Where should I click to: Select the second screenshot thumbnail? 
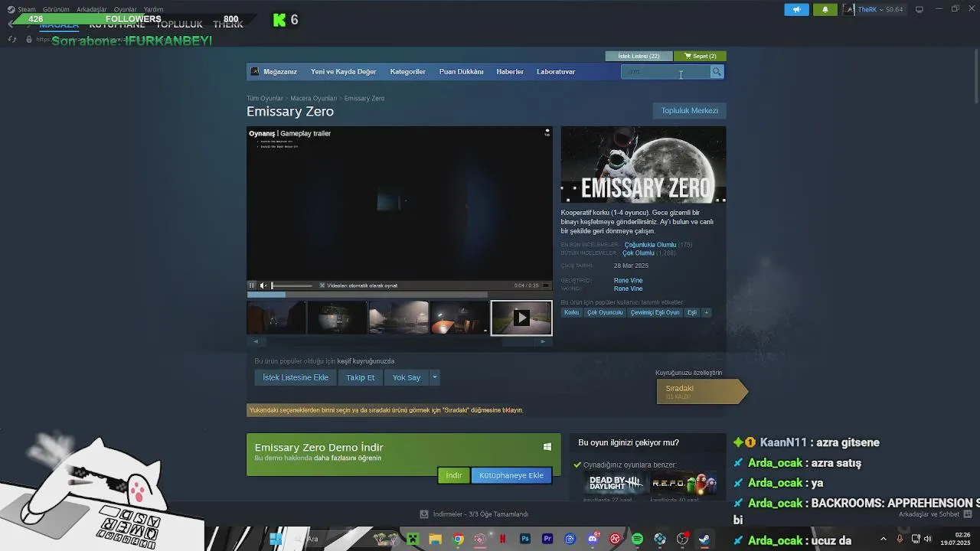point(338,318)
